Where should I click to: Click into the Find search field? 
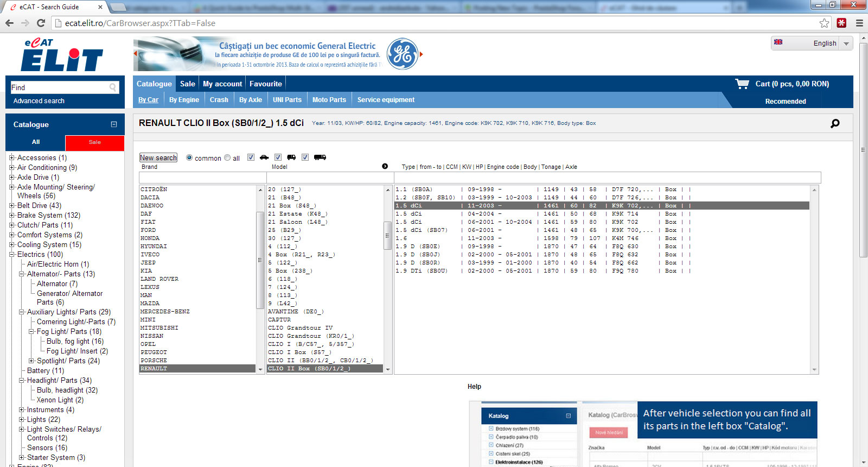(x=60, y=87)
